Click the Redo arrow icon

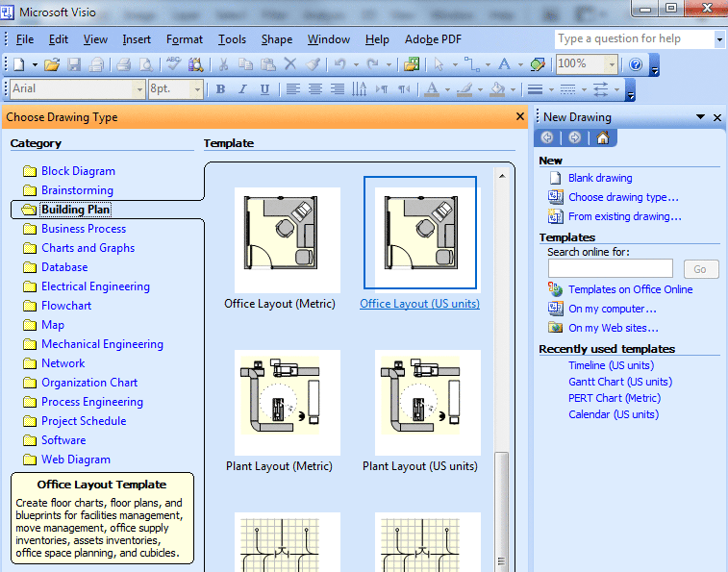point(373,64)
